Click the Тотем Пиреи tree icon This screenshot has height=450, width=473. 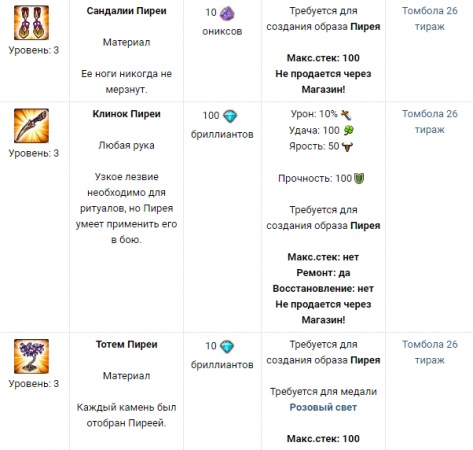tap(31, 356)
